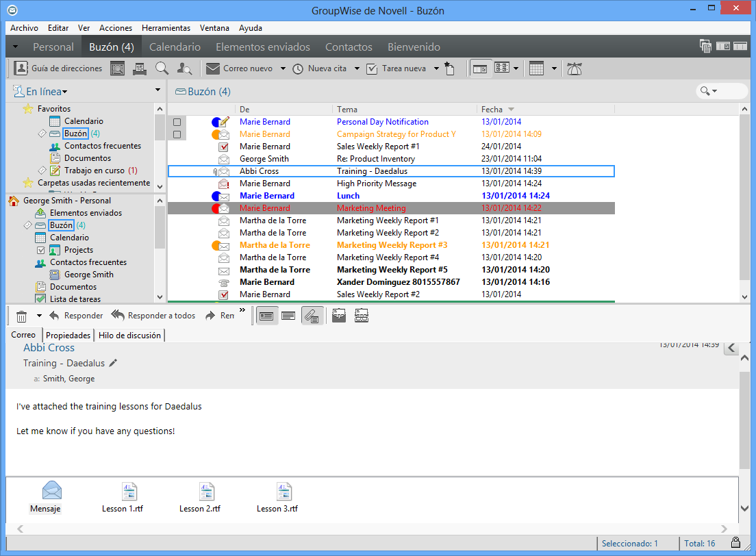Toggle the Projects folder checkbox
The height and width of the screenshot is (556, 756).
click(x=41, y=251)
